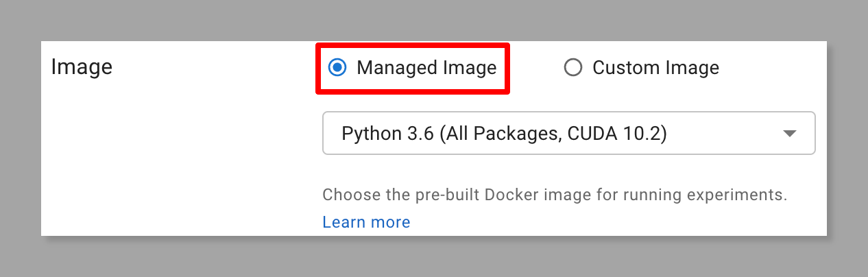The width and height of the screenshot is (868, 277).
Task: Click the filled blue radio circle
Action: click(x=337, y=67)
